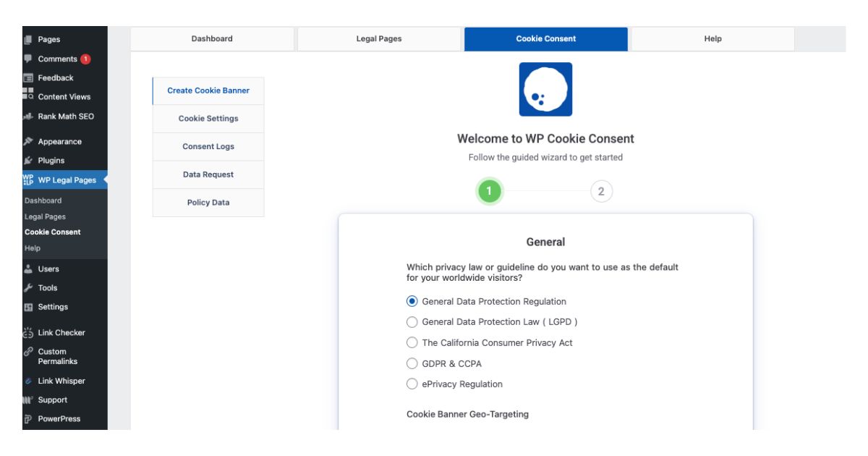Open the Help tab at top
Image resolution: width=868 pixels, height=456 pixels.
click(712, 39)
